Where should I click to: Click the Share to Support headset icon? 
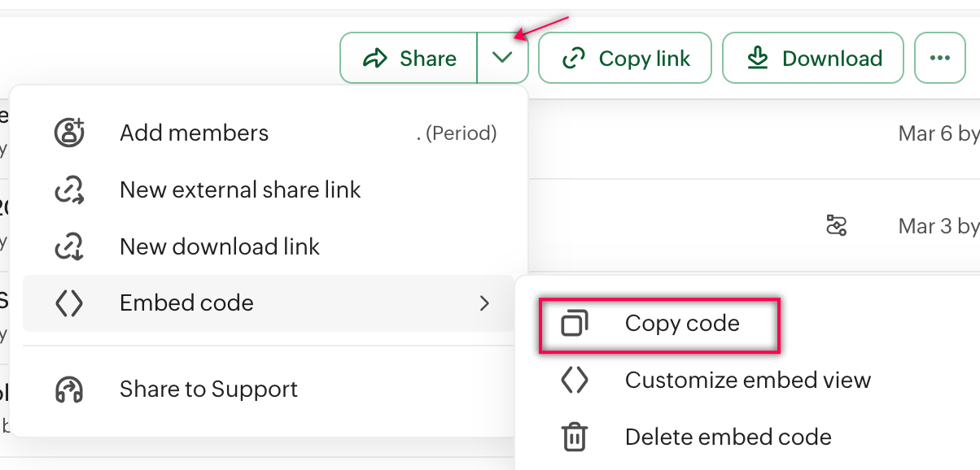coord(69,389)
